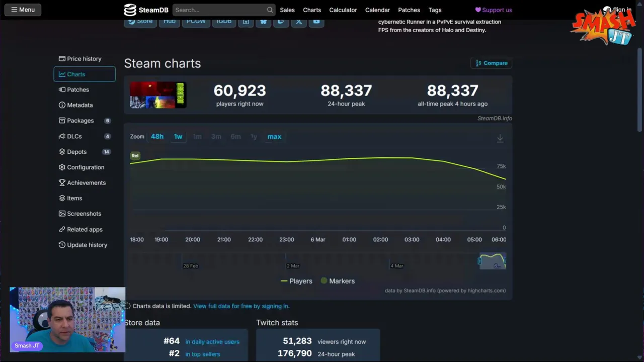Viewport: 644px width, 362px height.
Task: Click the Bluesky butterfly icon
Action: pos(264,22)
